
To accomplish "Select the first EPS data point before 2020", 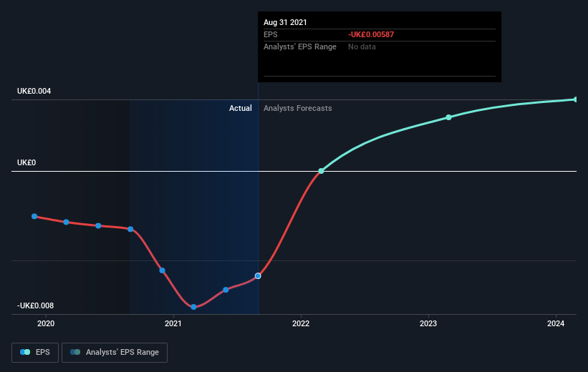I will [x=34, y=217].
